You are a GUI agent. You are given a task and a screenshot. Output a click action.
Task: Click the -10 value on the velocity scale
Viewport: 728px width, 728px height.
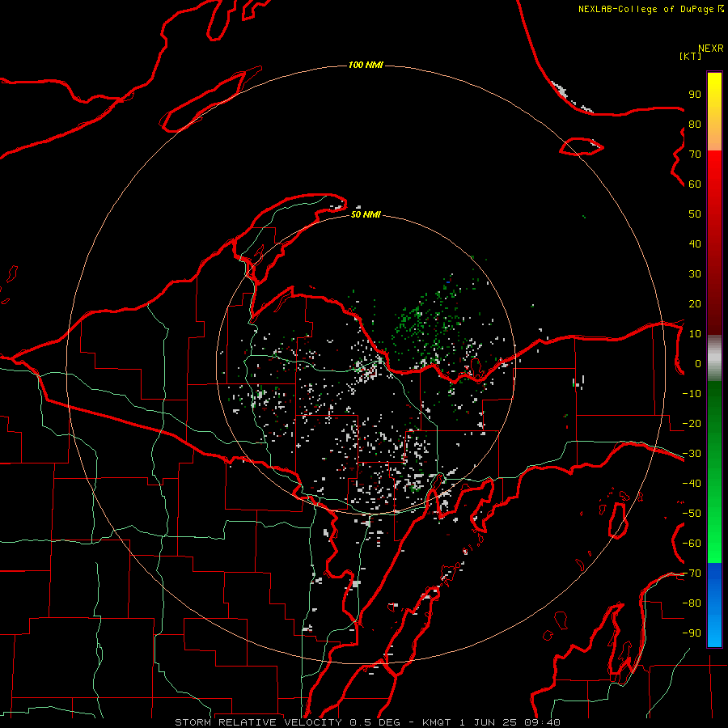pyautogui.click(x=692, y=394)
